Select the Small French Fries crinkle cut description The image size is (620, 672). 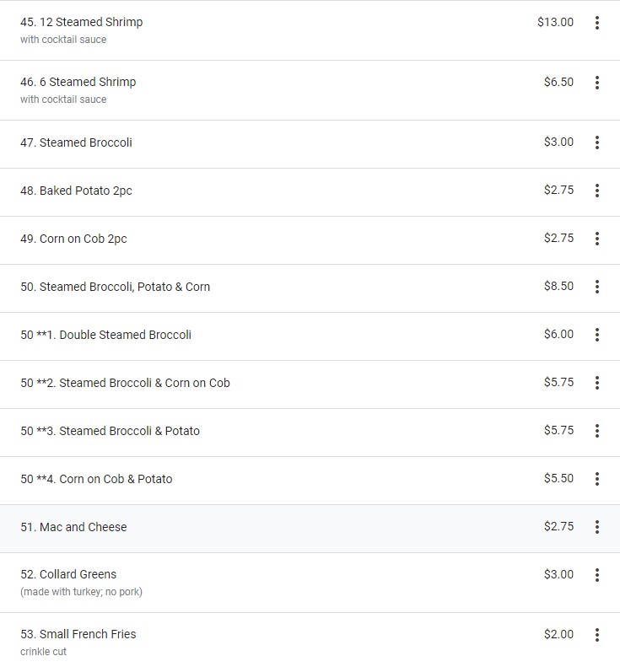point(44,652)
